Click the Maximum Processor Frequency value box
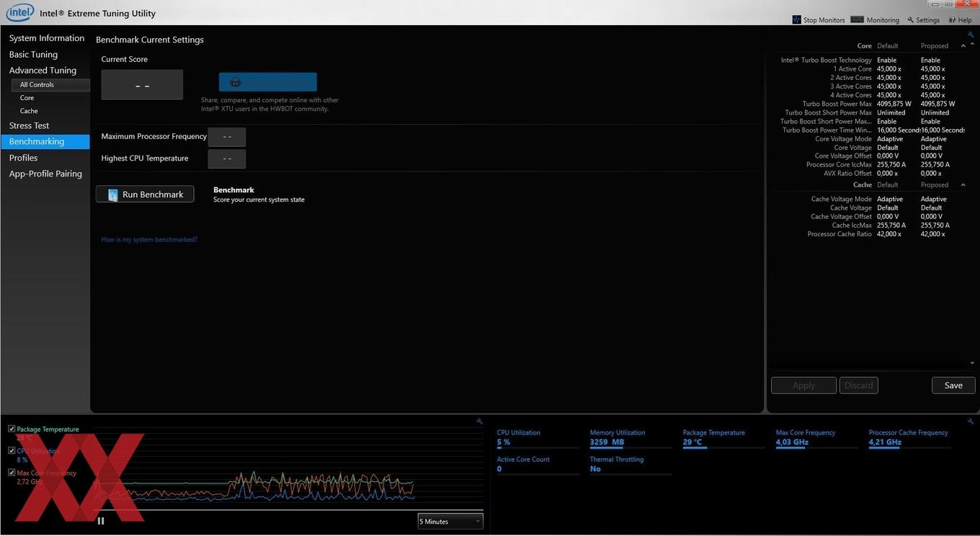The image size is (980, 536). pyautogui.click(x=227, y=137)
